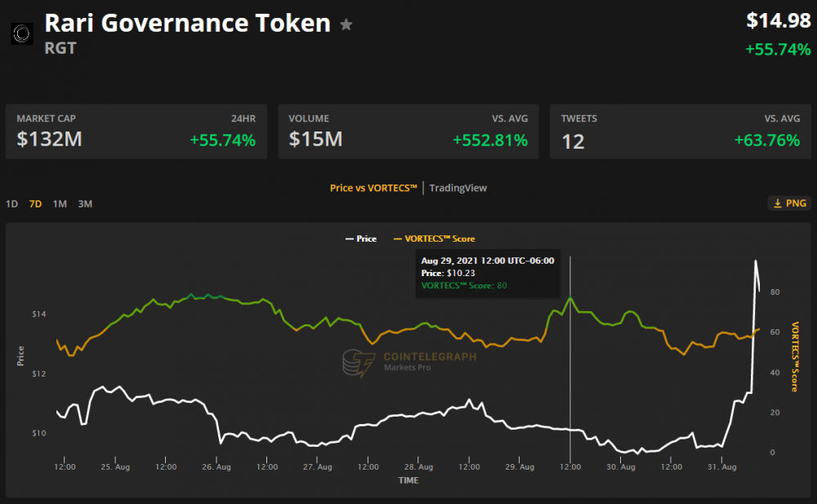817x504 pixels.
Task: Click the RGT ticker symbol
Action: (60, 48)
